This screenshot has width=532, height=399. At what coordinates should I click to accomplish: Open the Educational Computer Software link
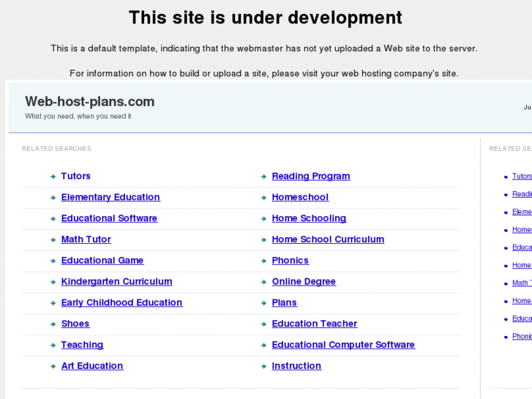343,345
